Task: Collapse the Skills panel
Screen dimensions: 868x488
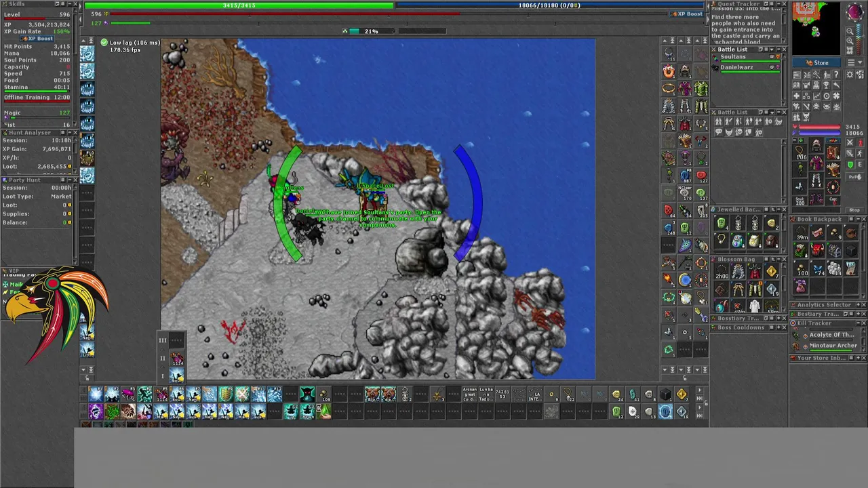Action: (70, 3)
